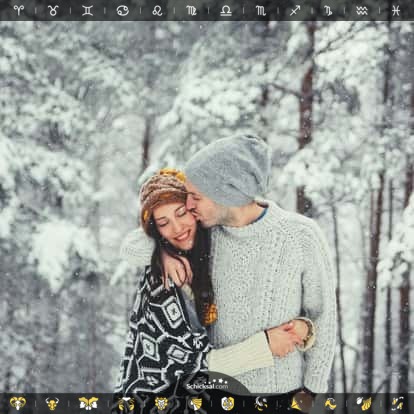Pick the Leo glyph in top bar
Screen dimensions: 414x414
point(157,11)
